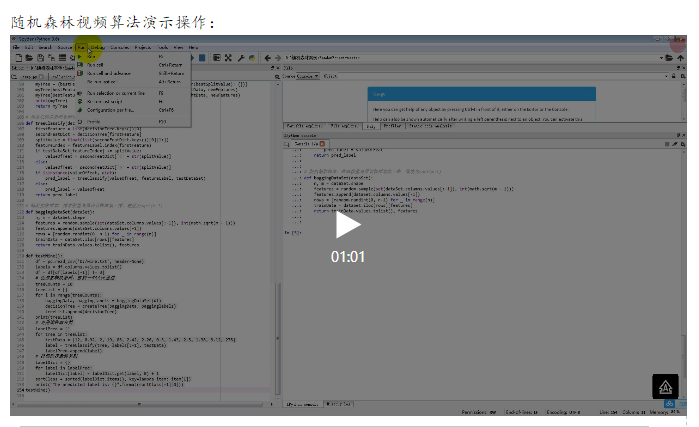
Task: Click the Fullscreen mode icon
Action: click(228, 57)
